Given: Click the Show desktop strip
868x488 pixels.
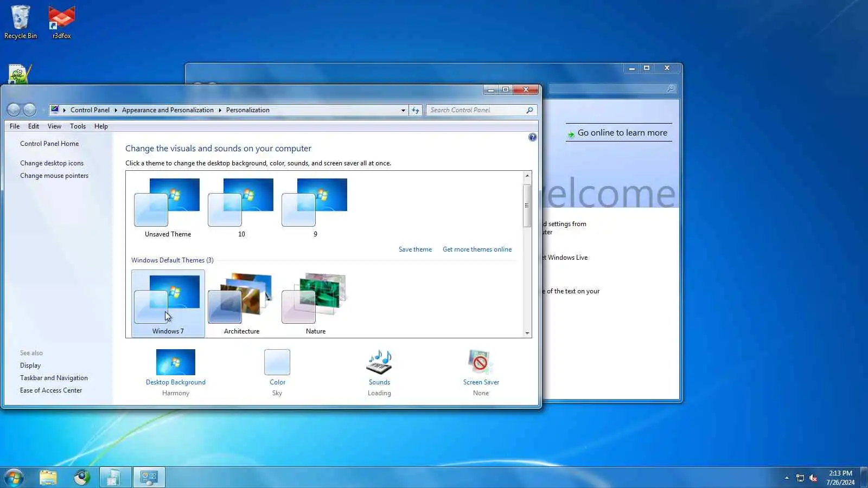Looking at the screenshot, I should (864, 477).
